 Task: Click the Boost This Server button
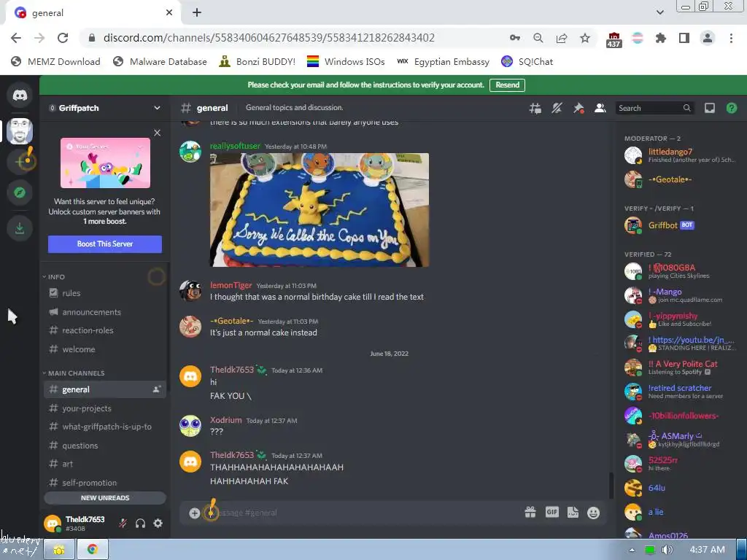point(105,244)
